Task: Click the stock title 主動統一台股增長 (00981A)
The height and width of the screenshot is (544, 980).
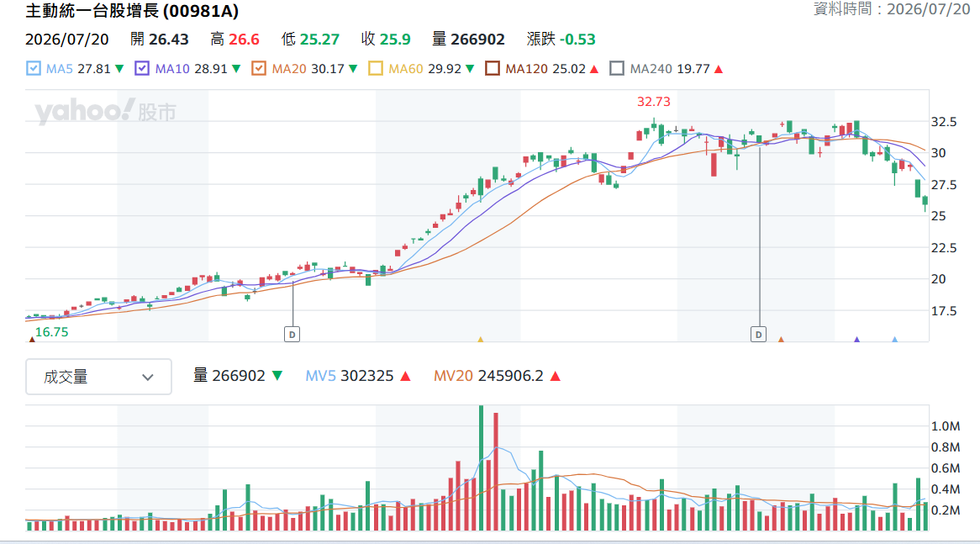Action: pos(132,11)
